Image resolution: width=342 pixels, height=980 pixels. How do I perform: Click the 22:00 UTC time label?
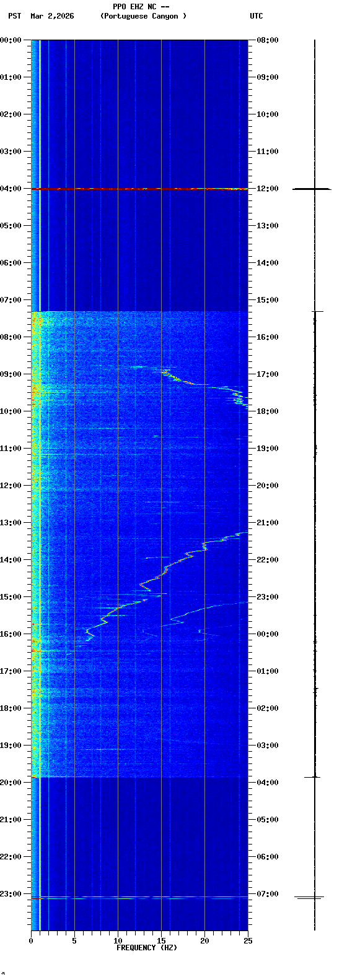point(267,559)
